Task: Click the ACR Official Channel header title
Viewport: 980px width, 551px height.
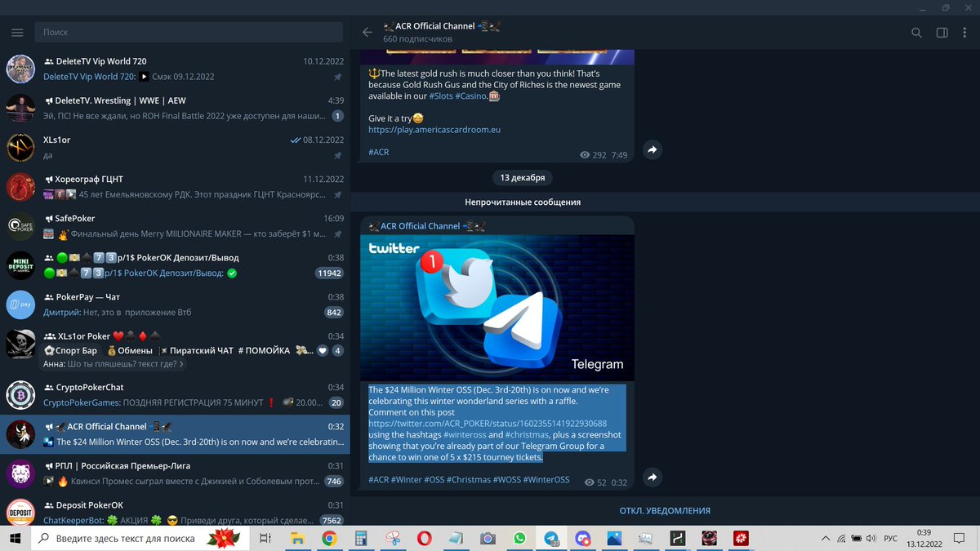Action: 442,26
